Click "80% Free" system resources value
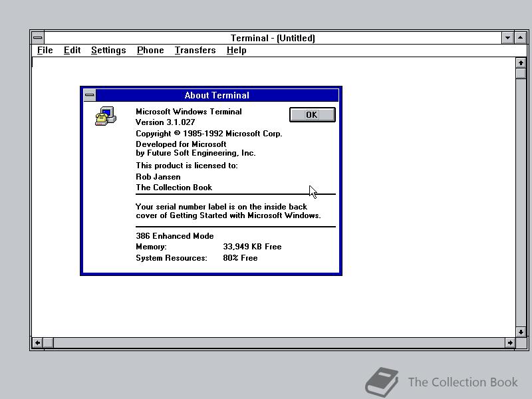Viewport: 532px width, 399px height. coord(240,258)
